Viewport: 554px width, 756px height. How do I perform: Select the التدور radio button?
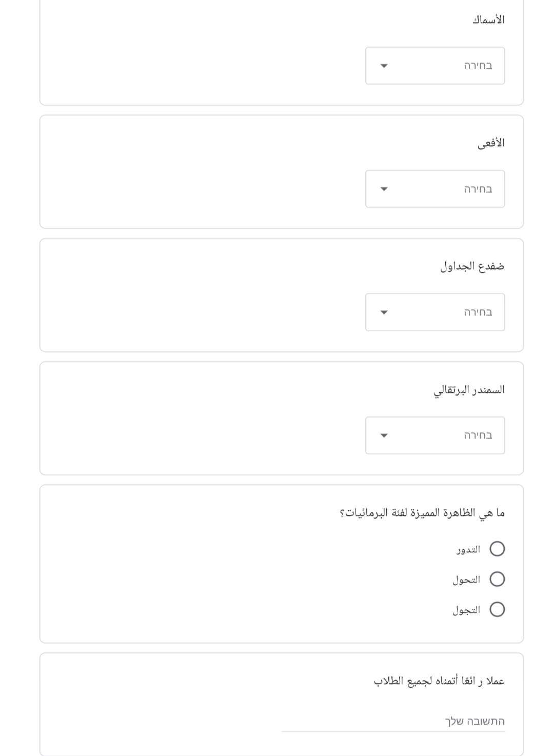point(497,549)
